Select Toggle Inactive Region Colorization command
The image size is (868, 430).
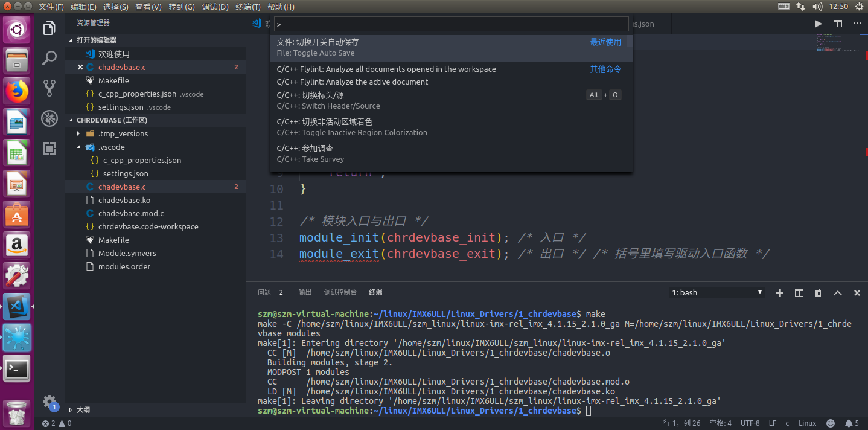pos(451,127)
